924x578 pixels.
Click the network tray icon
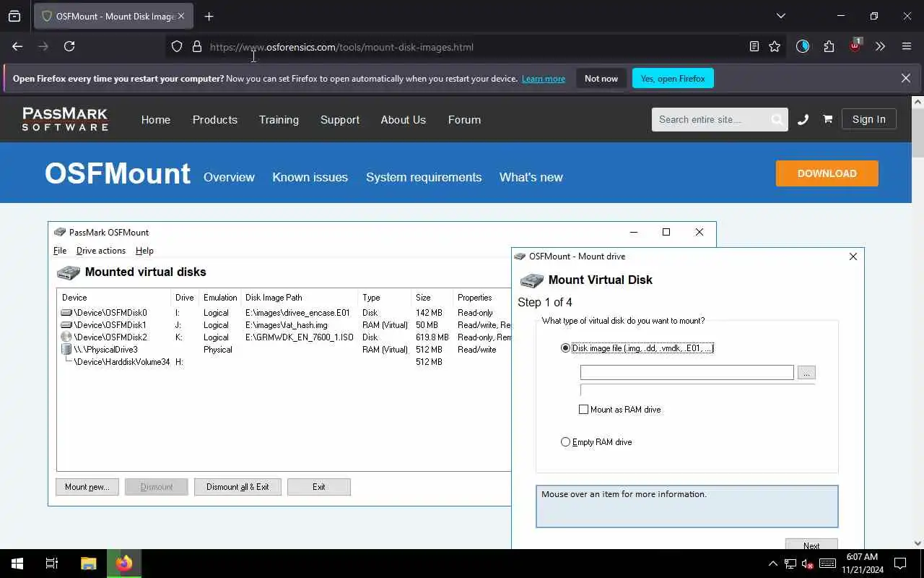tap(790, 564)
